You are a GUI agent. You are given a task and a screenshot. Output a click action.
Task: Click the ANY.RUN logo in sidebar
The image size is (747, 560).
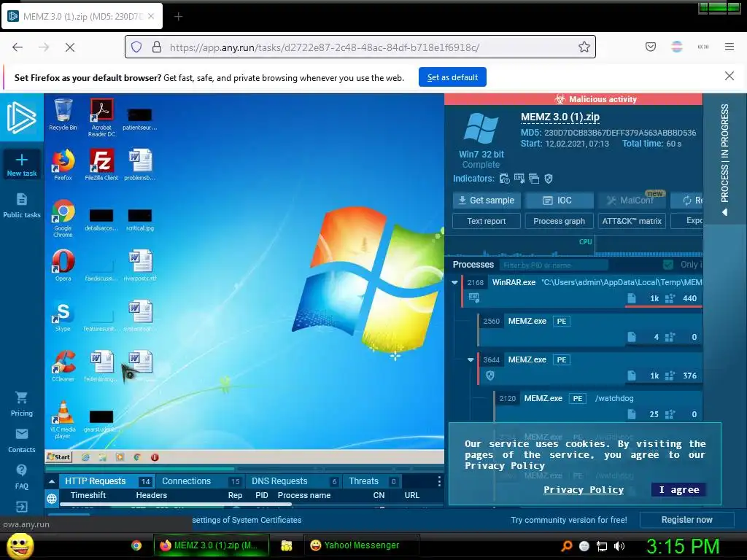(x=21, y=117)
